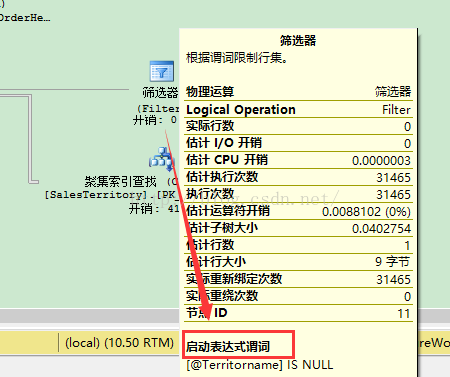
Task: Click the 根据谓词限制行集 description text
Action: pos(237,58)
